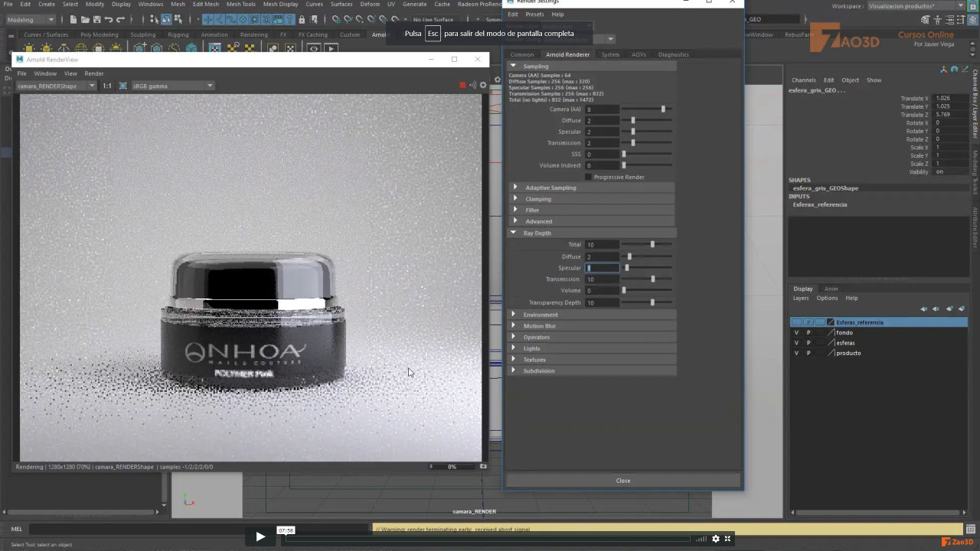Stop the render with the red stop icon
Screen dimensions: 980x551
click(x=462, y=85)
